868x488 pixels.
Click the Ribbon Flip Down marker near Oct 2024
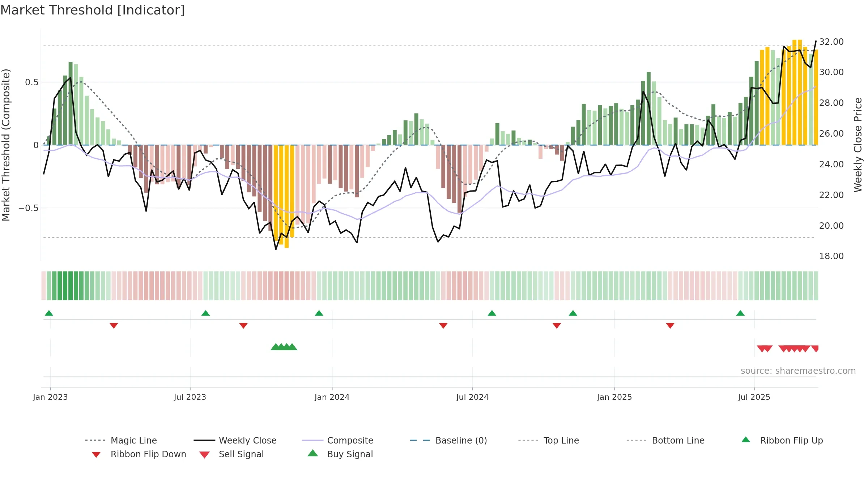pos(557,326)
